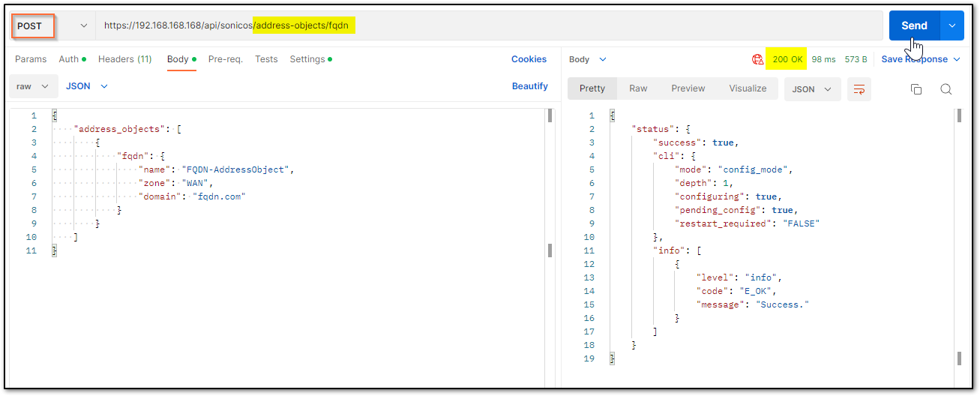Switch to the Pre-req. tab

[x=226, y=59]
